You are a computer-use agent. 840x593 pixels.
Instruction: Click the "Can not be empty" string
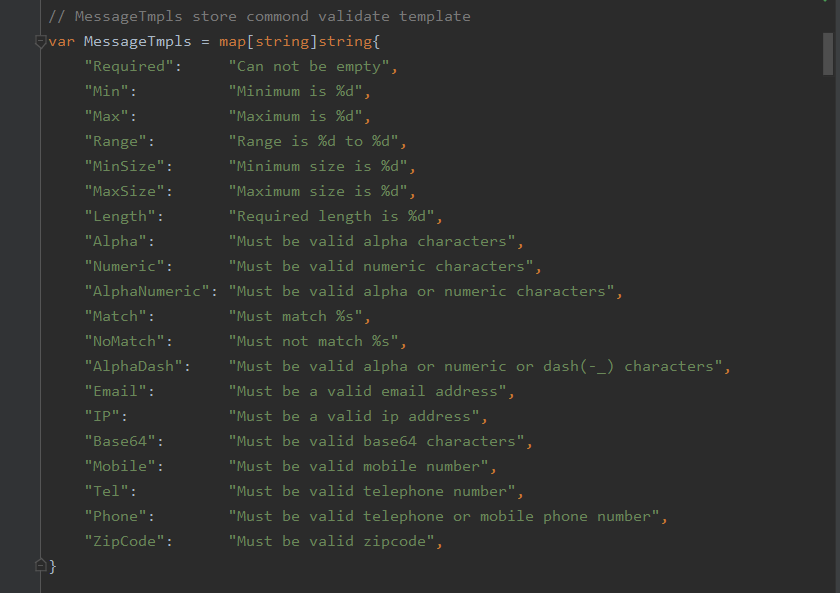[309, 66]
